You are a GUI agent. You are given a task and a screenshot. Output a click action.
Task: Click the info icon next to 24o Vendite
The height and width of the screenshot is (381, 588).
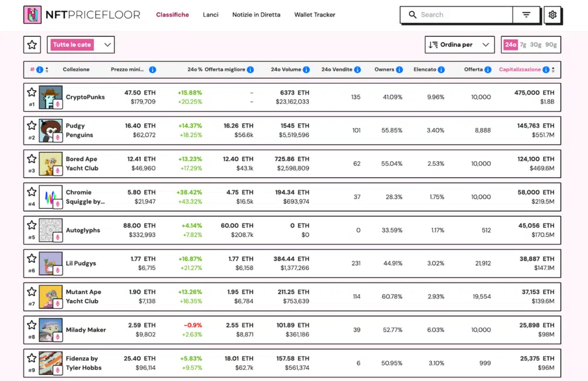click(x=357, y=70)
